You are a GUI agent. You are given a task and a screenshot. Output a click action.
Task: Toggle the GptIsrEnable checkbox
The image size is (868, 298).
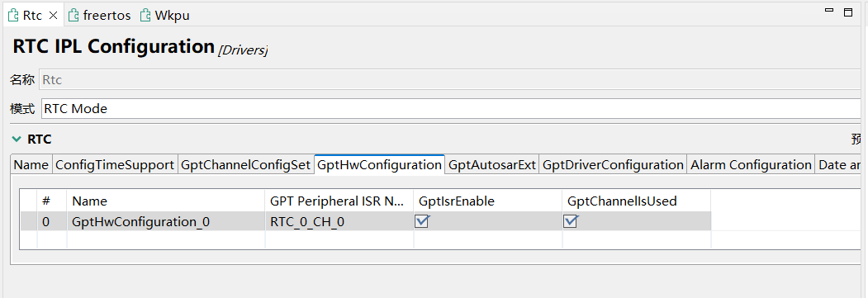point(422,221)
